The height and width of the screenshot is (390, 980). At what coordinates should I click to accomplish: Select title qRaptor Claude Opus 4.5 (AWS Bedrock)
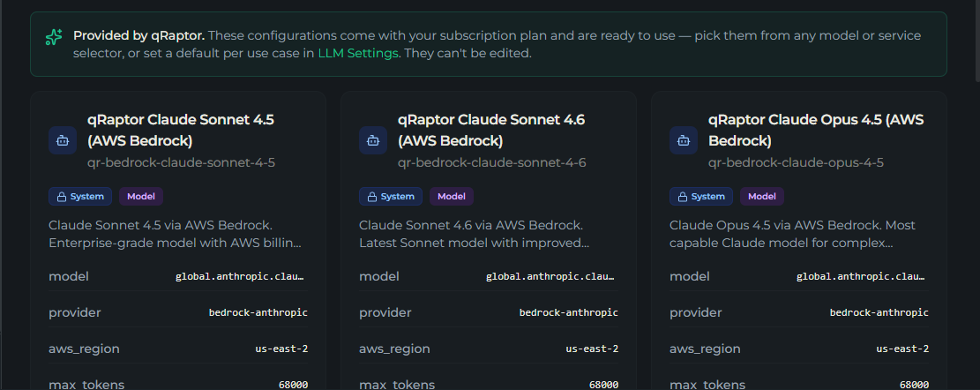[x=816, y=130]
